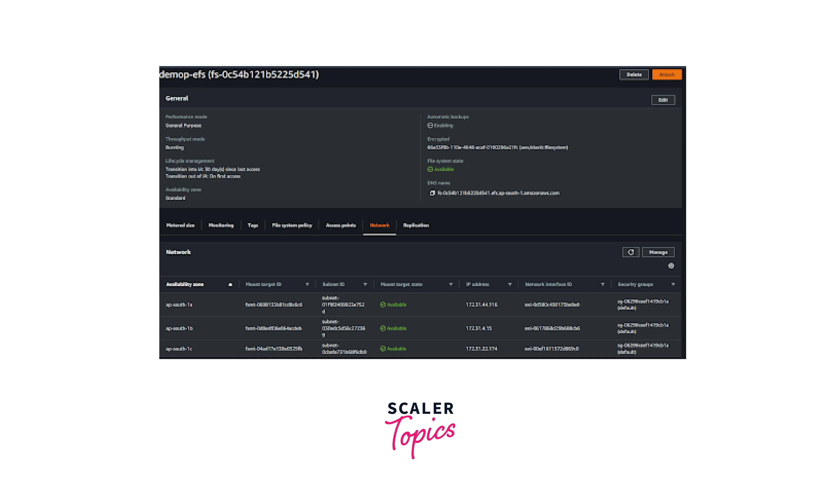Open IP address column sort dropdown
The width and height of the screenshot is (840, 504).
coord(510,284)
